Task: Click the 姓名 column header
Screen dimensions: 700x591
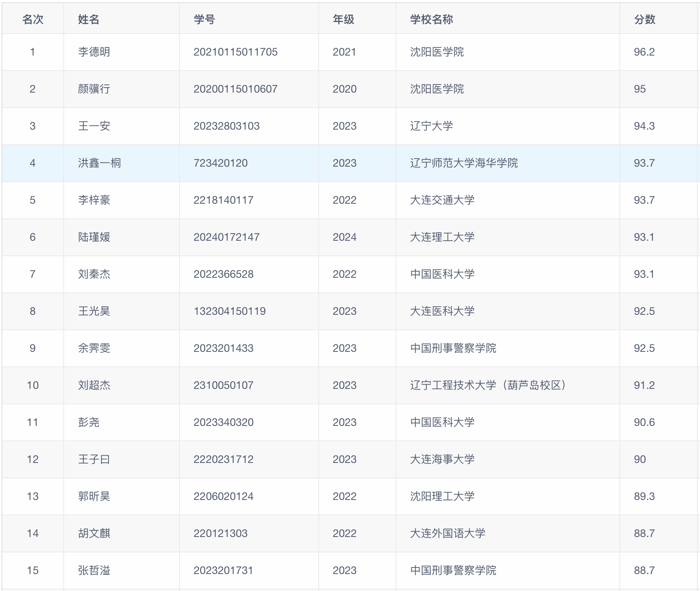Action: pyautogui.click(x=89, y=19)
